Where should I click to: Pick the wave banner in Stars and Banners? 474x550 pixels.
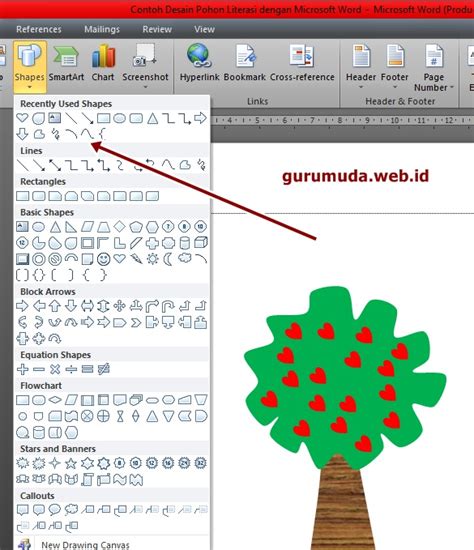point(120,479)
